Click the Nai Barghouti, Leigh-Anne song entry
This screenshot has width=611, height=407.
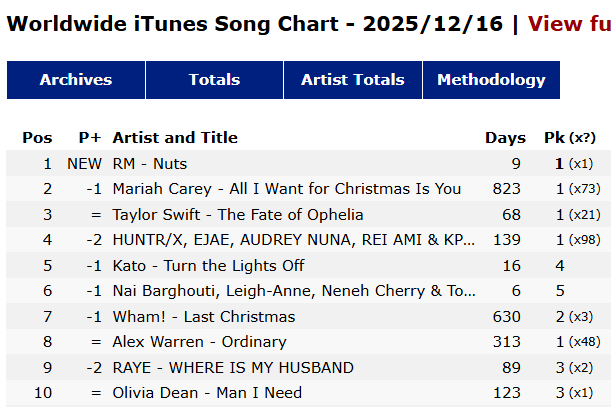(x=294, y=291)
